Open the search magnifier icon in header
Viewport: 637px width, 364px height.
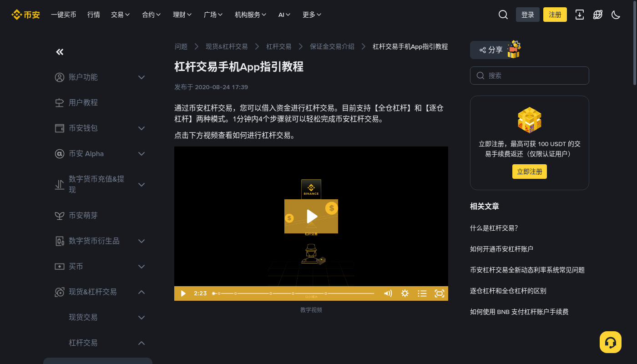point(503,15)
